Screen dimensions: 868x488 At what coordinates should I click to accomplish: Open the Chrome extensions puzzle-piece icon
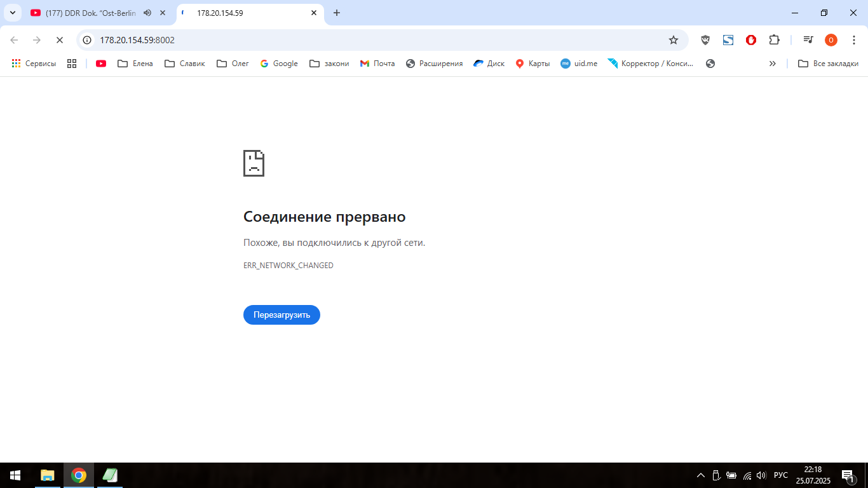click(x=774, y=39)
